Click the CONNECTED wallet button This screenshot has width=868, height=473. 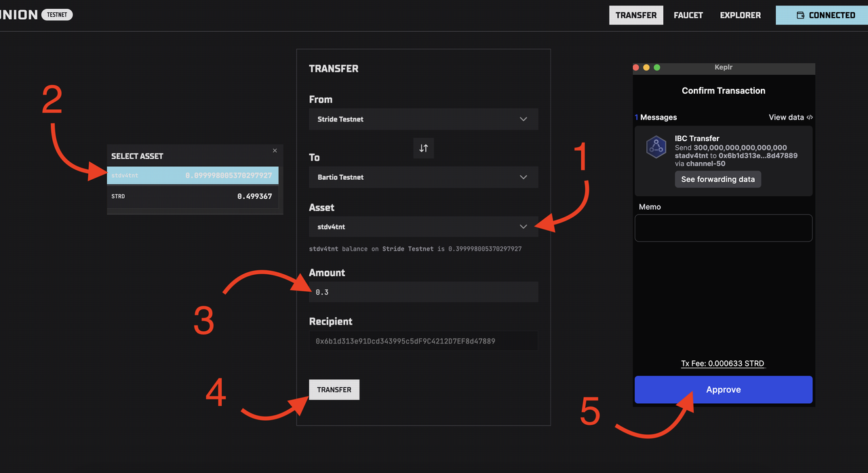(x=822, y=15)
